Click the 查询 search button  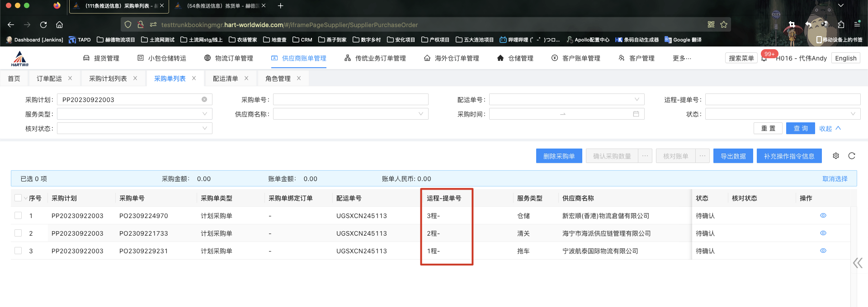(x=800, y=129)
